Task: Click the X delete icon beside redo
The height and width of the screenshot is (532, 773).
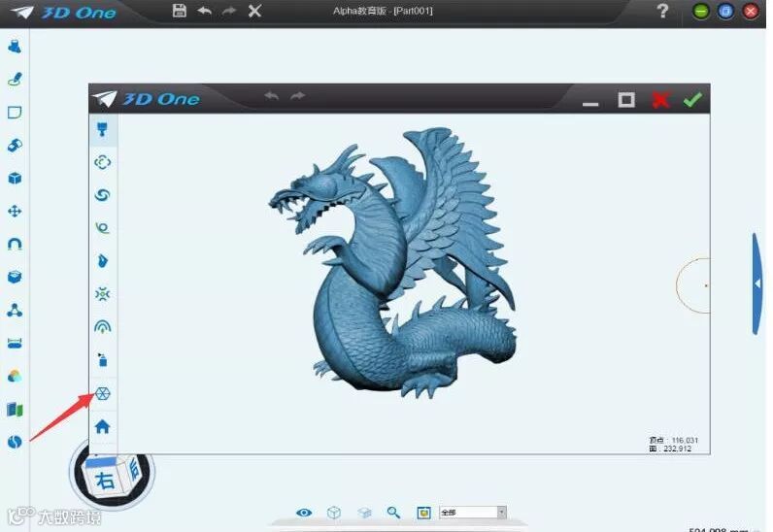Action: (x=254, y=11)
